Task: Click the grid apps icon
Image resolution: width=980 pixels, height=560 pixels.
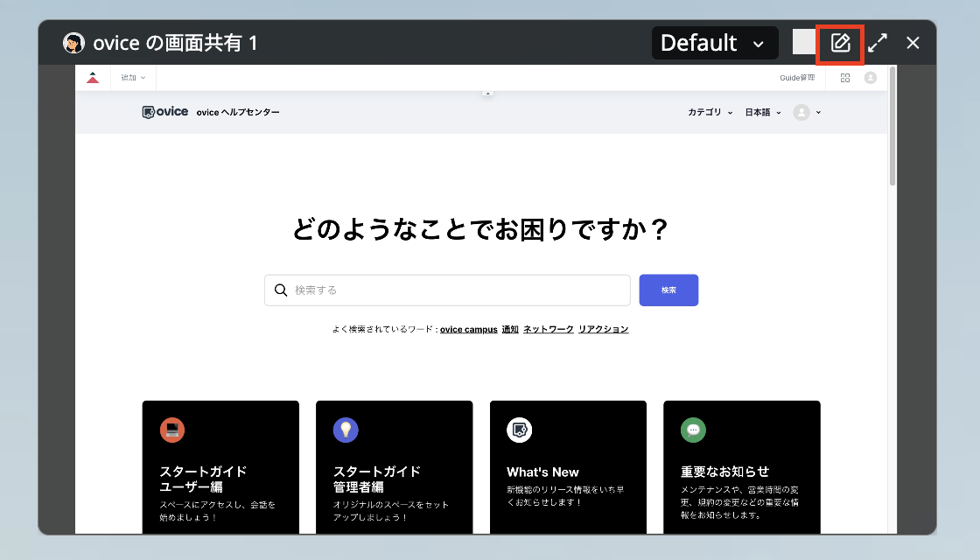Action: click(x=844, y=78)
